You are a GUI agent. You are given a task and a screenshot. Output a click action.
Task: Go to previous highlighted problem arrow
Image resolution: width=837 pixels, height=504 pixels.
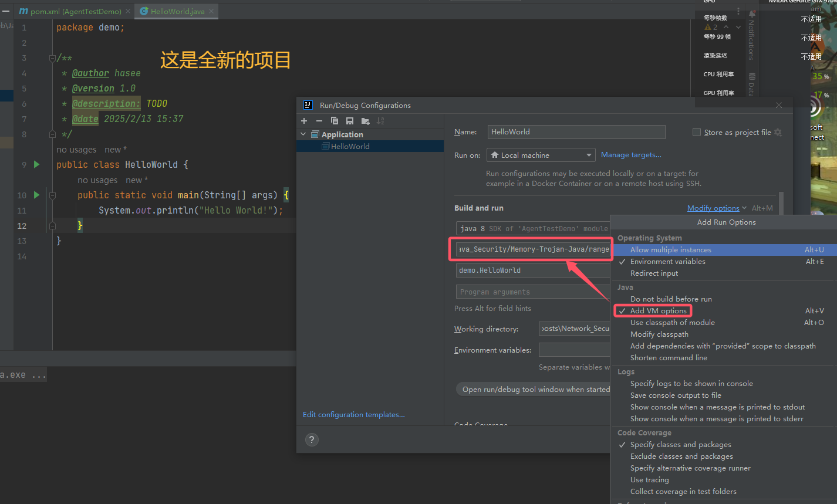727,27
